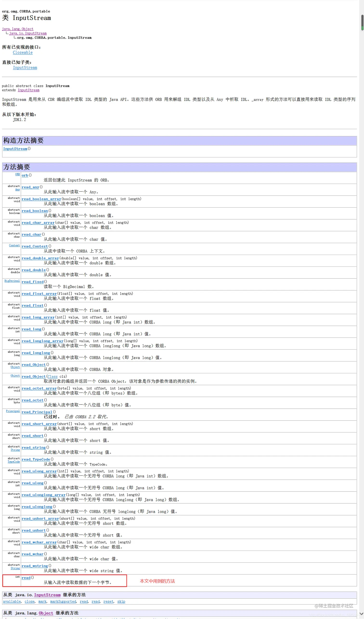Open InputStream link in inherited methods header

(47, 595)
